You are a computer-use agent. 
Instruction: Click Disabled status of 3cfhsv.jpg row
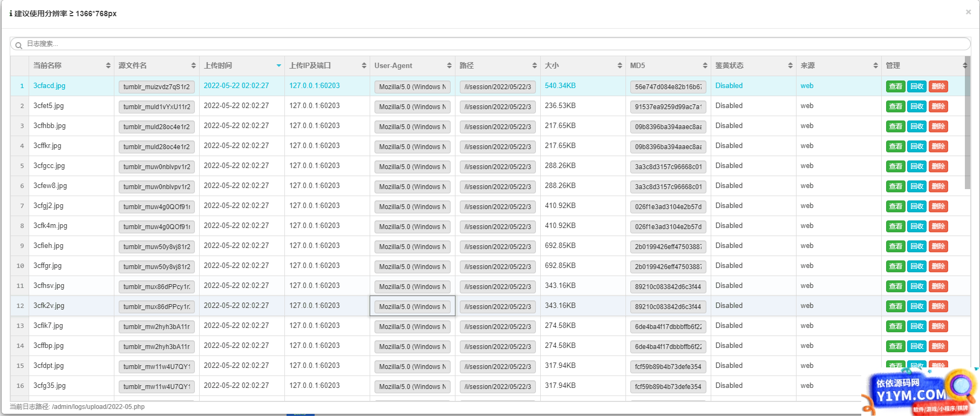click(x=729, y=286)
